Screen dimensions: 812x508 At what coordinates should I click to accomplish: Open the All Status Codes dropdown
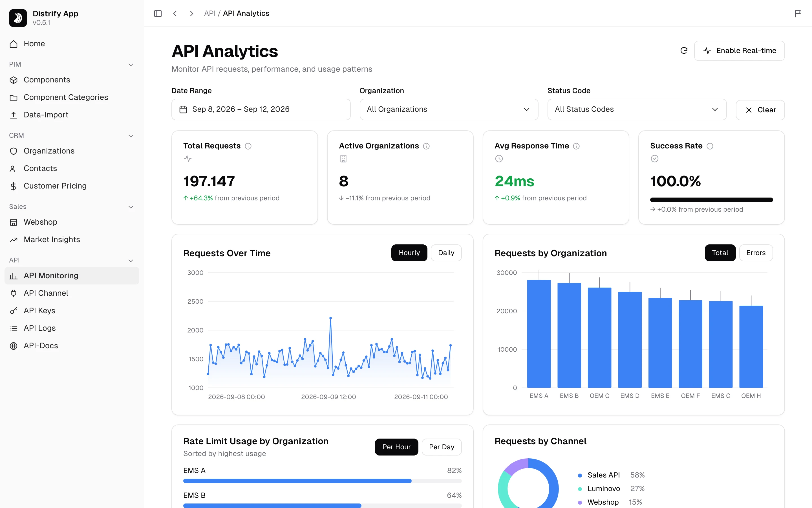pyautogui.click(x=637, y=110)
